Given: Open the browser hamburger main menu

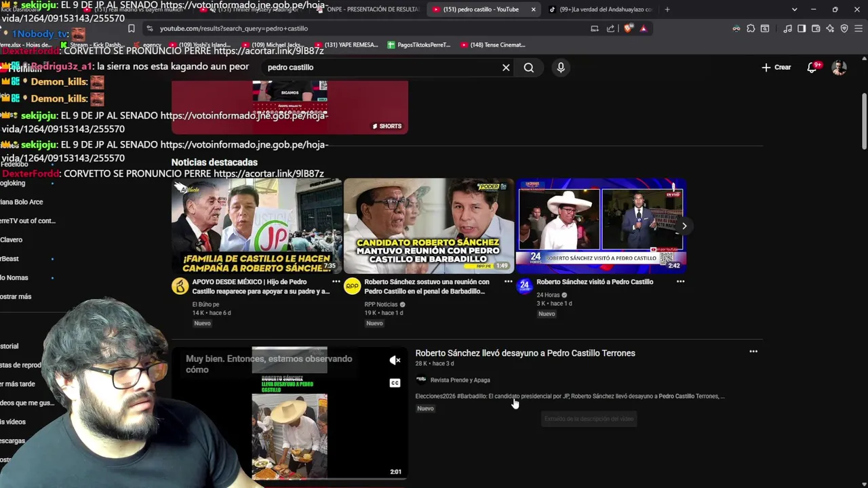Looking at the screenshot, I should [x=859, y=28].
